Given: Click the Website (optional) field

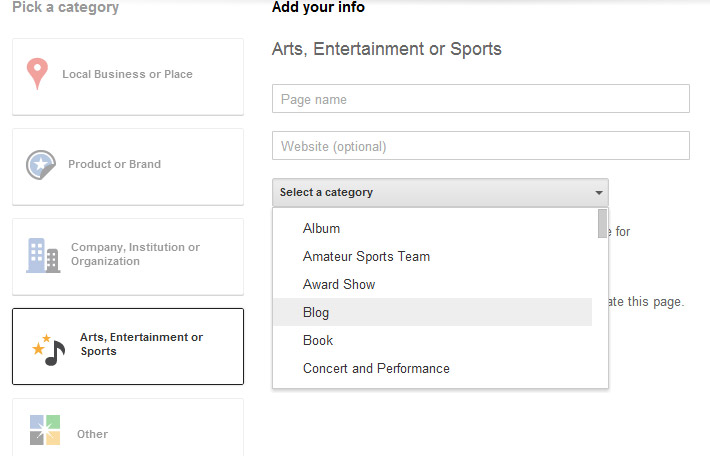Looking at the screenshot, I should pyautogui.click(x=480, y=146).
